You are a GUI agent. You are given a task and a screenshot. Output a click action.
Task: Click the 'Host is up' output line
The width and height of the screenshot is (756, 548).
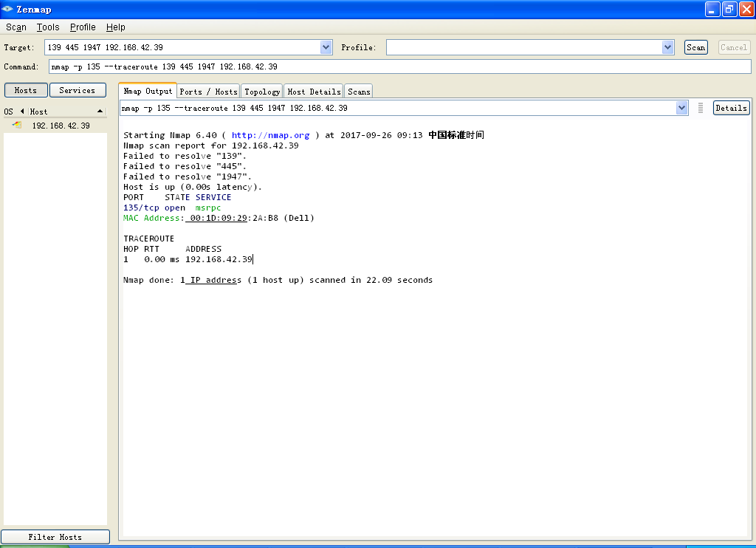pyautogui.click(x=193, y=187)
